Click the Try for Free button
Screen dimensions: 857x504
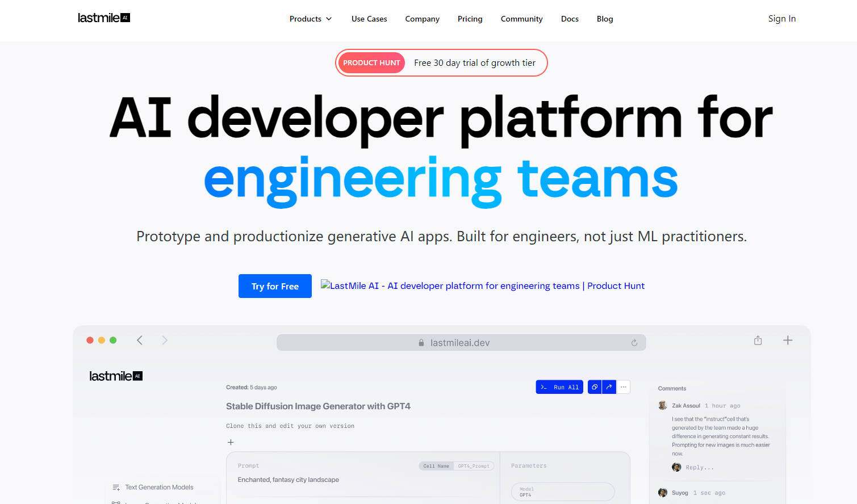point(275,286)
